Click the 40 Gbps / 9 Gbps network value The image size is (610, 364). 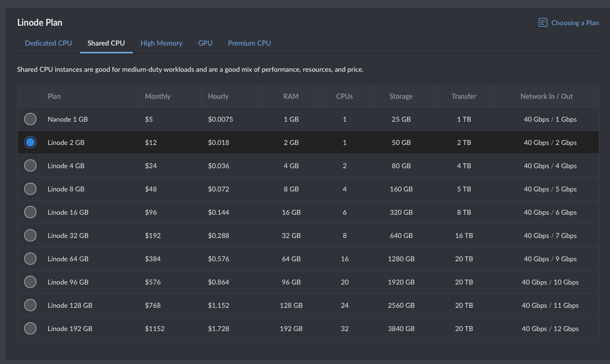point(550,259)
